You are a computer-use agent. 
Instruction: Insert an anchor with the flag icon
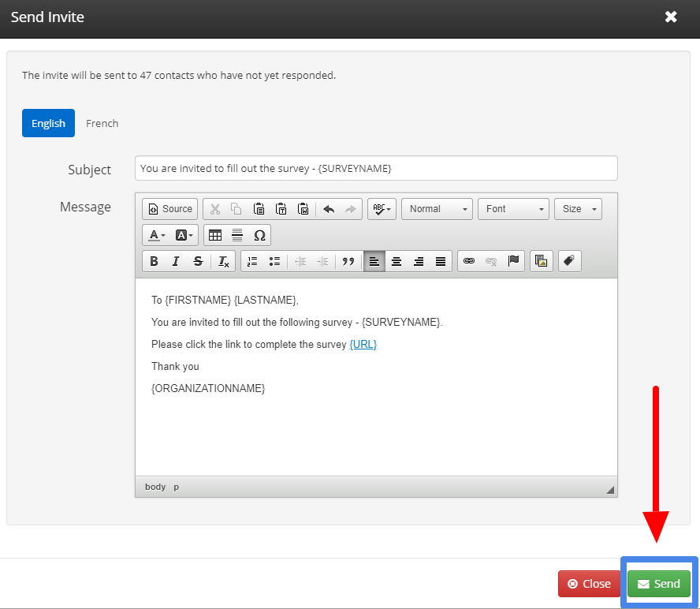tap(513, 261)
